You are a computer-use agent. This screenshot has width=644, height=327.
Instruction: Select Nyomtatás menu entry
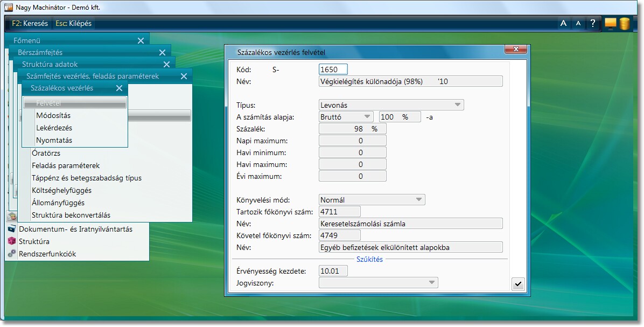click(54, 140)
